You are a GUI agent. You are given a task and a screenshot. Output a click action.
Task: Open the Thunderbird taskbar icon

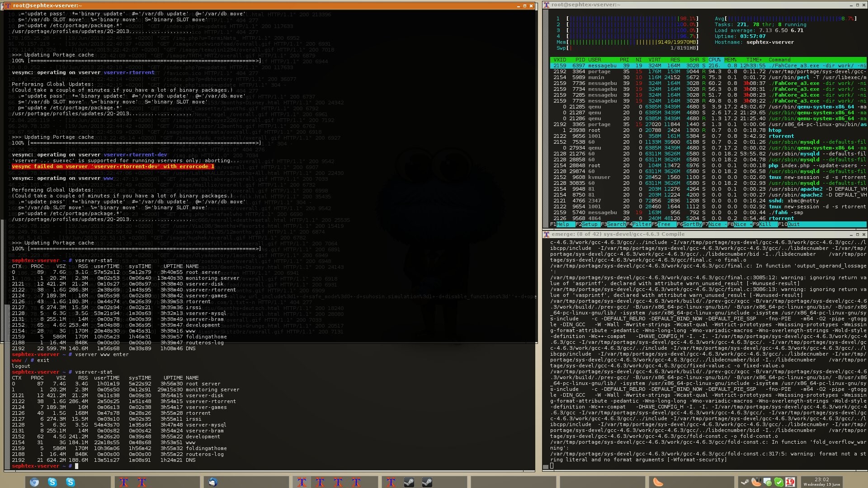tap(212, 482)
